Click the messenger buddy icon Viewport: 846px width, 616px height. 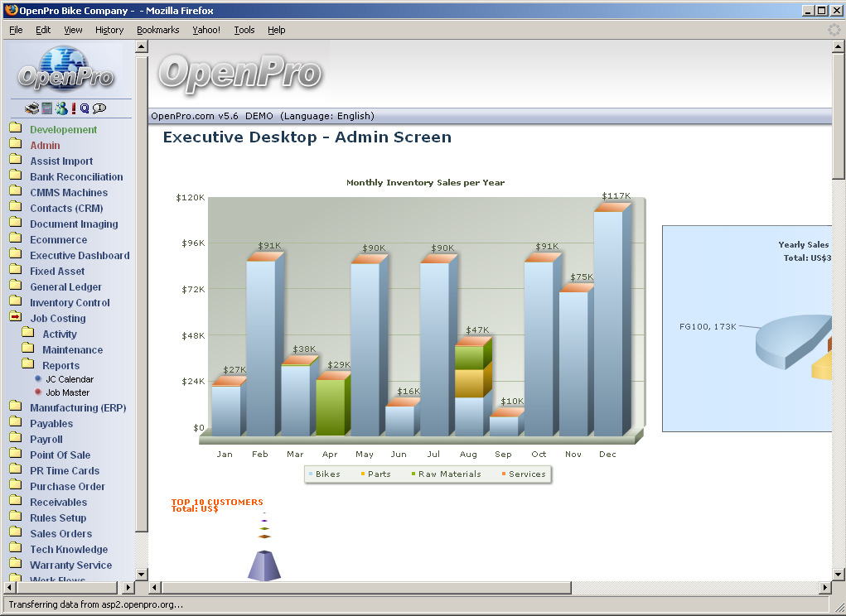[x=61, y=108]
